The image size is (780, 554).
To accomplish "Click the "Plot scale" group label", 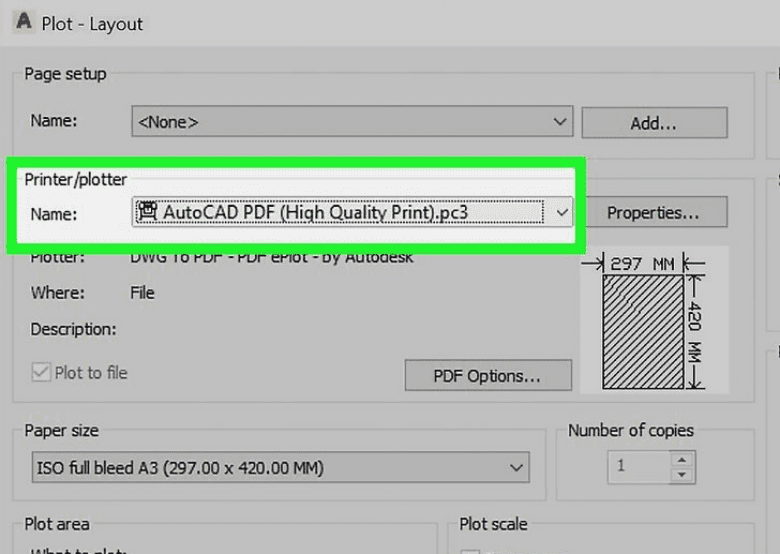I will click(493, 524).
